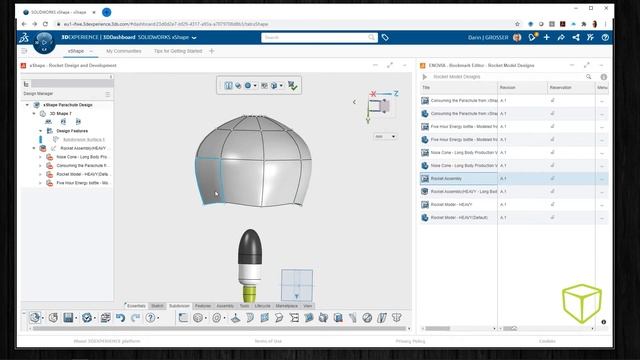This screenshot has height=360, width=640.
Task: Click the green checkmark confirm icon in the viewport toolbar
Action: tap(292, 86)
